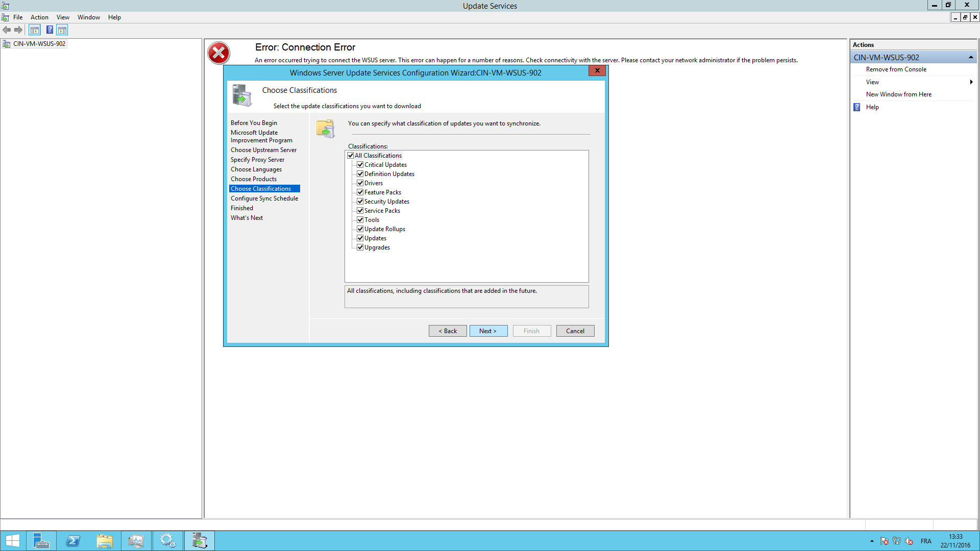The width and height of the screenshot is (980, 551).
Task: Go to Choose Languages step
Action: point(256,169)
